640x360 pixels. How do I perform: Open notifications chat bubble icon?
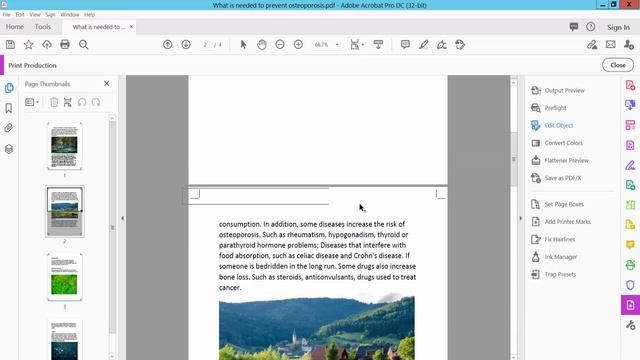(x=574, y=27)
